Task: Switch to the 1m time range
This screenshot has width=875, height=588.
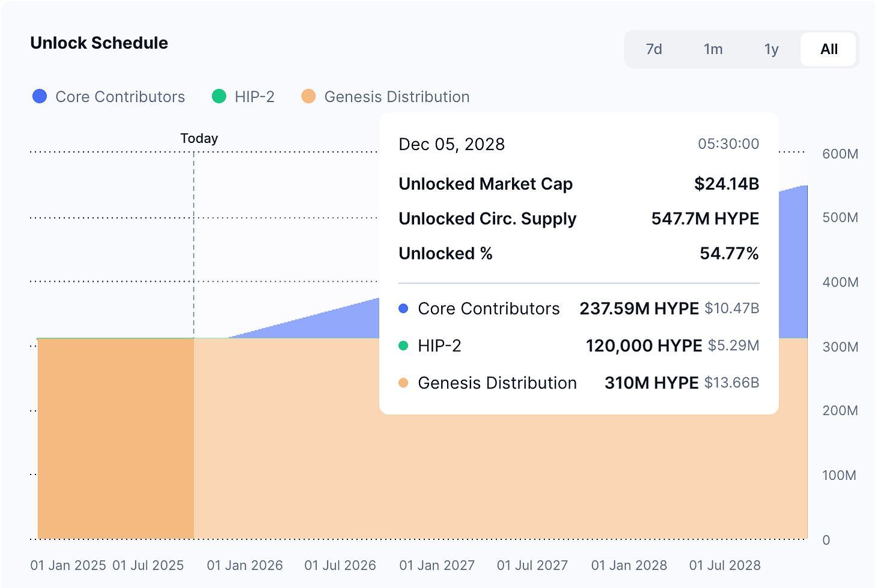Action: (x=713, y=49)
